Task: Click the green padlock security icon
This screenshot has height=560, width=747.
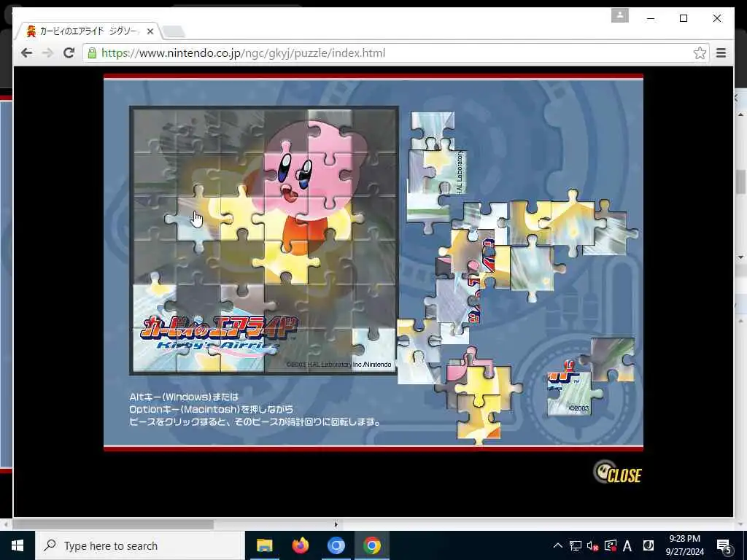Action: coord(92,52)
